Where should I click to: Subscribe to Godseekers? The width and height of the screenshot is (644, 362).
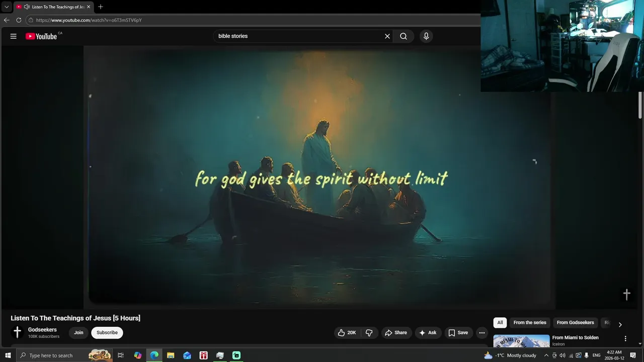(107, 333)
